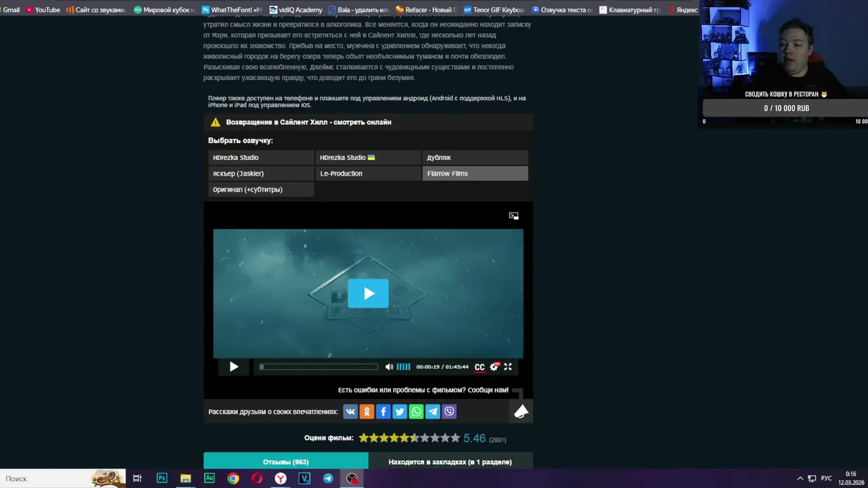Open Yandex Browser from the taskbar
Viewport: 868px width, 488px height.
tap(280, 479)
